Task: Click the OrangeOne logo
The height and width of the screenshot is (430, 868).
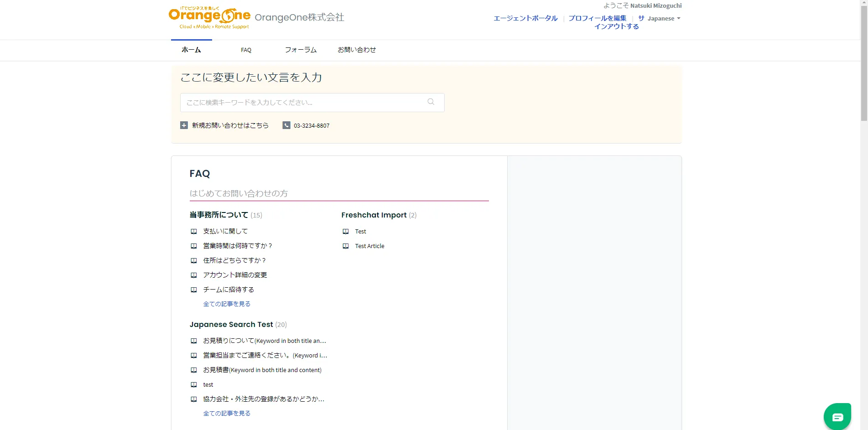Action: click(209, 18)
